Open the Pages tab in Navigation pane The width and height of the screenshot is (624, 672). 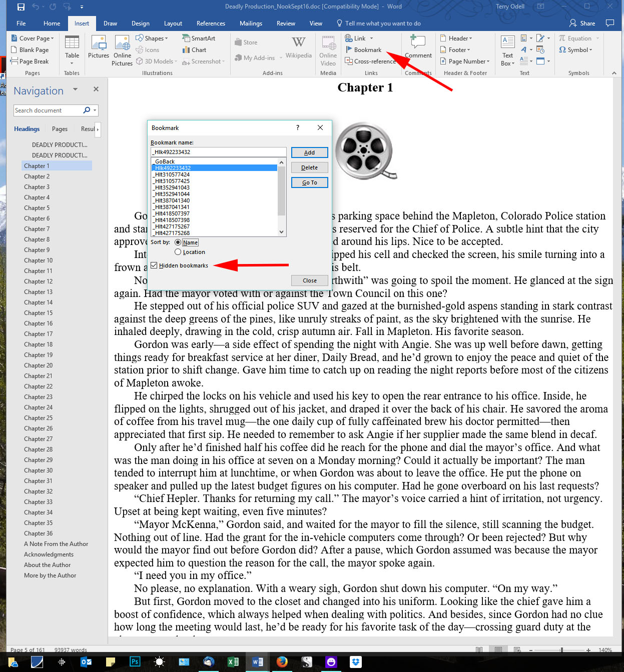click(60, 128)
